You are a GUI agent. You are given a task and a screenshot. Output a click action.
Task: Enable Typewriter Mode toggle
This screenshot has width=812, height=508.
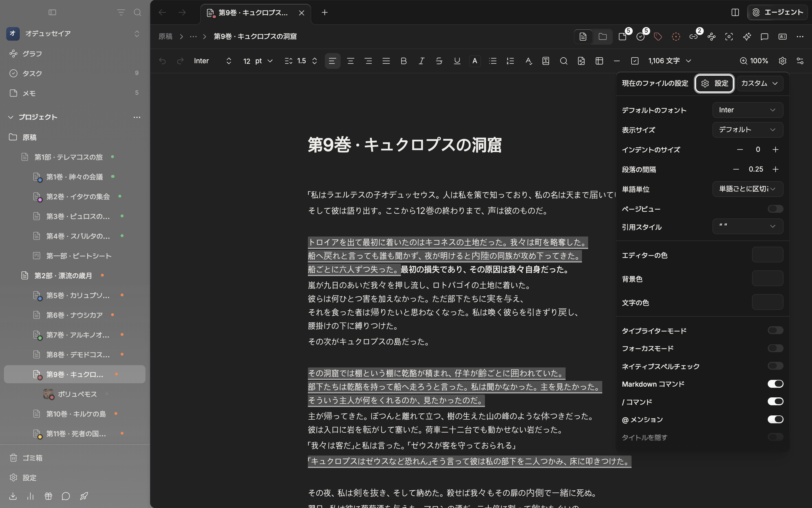775,330
